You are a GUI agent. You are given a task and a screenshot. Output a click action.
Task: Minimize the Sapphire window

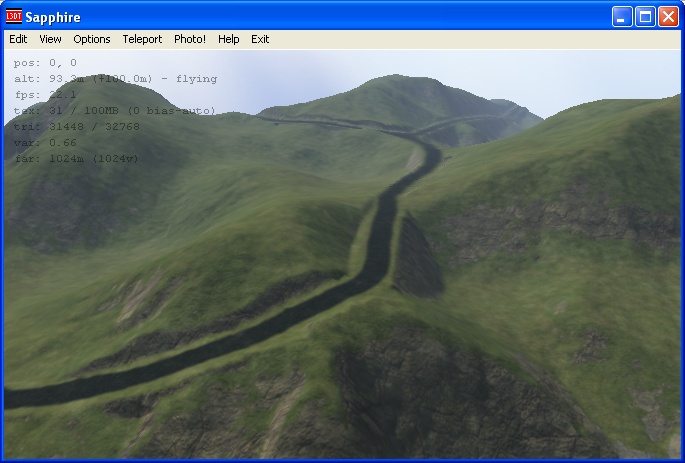pyautogui.click(x=622, y=16)
